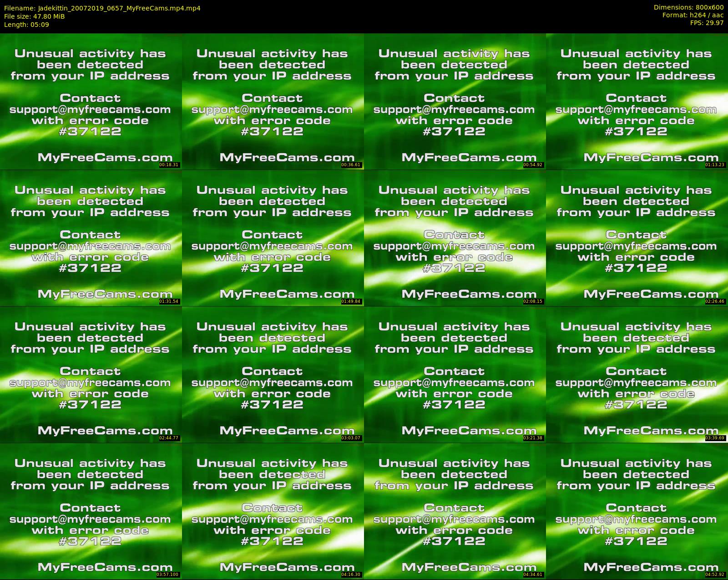The width and height of the screenshot is (728, 580).
Task: Select the frame labeled 03:57.100
Action: (91, 511)
